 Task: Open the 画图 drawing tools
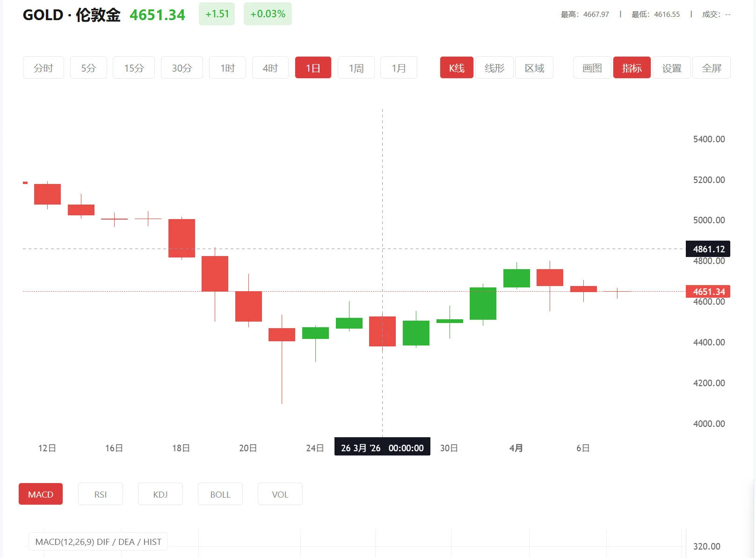[591, 67]
